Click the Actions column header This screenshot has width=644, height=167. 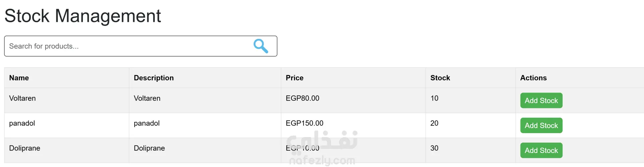(533, 78)
